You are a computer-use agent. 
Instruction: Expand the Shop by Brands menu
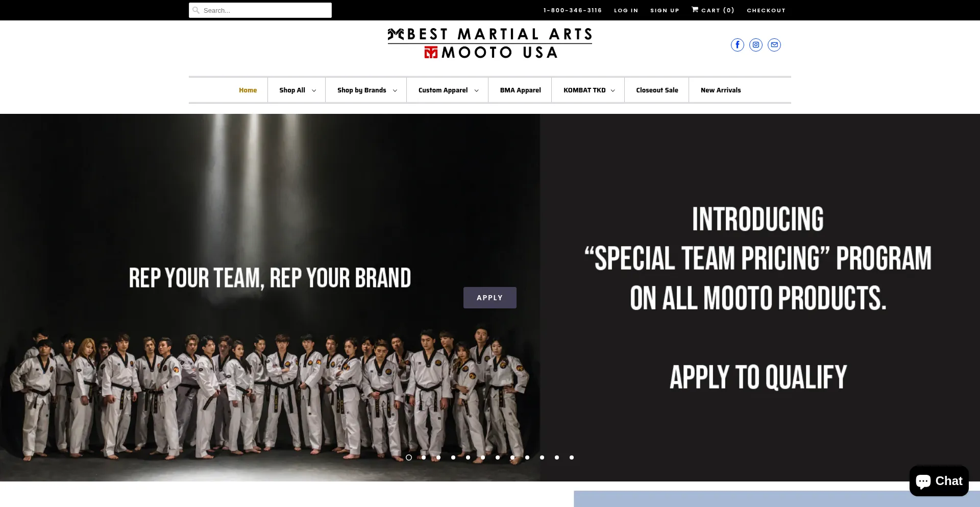pyautogui.click(x=366, y=90)
